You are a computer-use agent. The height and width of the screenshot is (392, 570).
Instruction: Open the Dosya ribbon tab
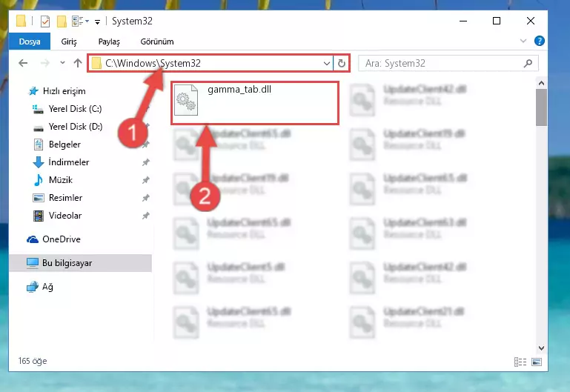pos(30,41)
